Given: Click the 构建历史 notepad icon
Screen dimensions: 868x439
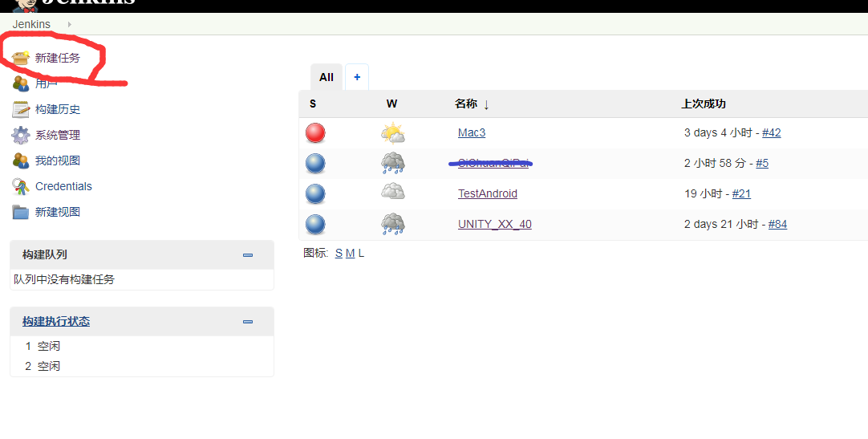Looking at the screenshot, I should (21, 109).
